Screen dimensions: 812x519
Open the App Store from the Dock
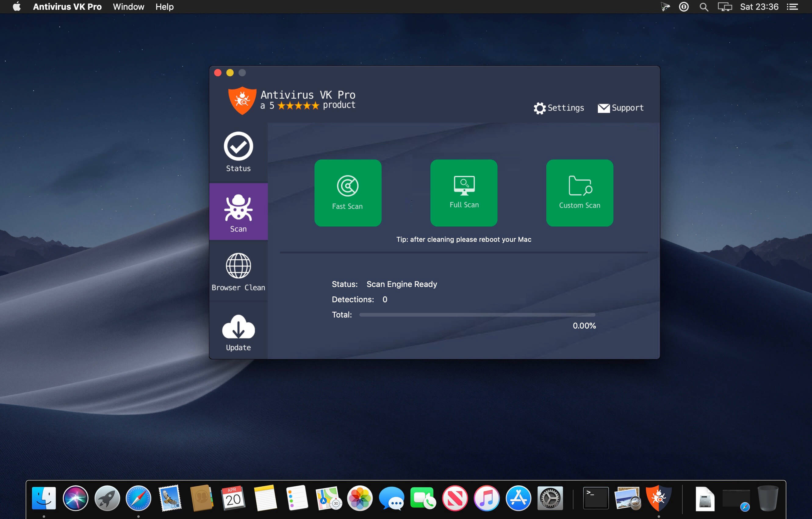coord(518,498)
